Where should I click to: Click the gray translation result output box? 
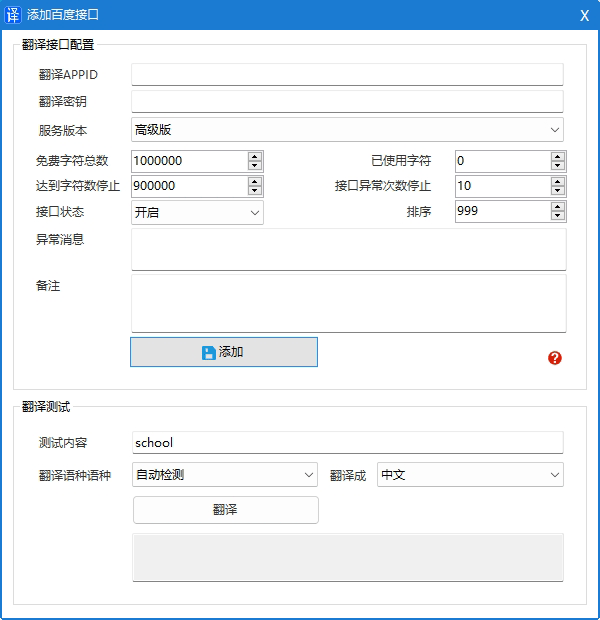348,557
